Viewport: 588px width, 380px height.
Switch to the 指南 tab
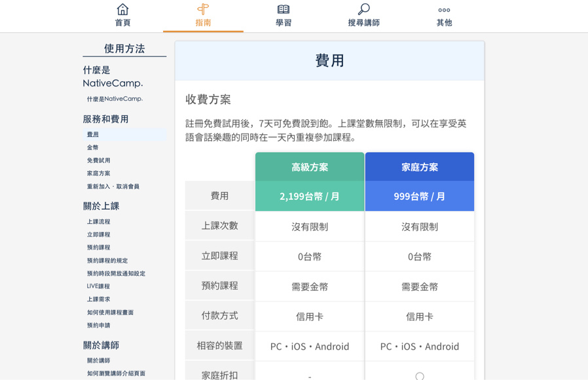pyautogui.click(x=203, y=16)
